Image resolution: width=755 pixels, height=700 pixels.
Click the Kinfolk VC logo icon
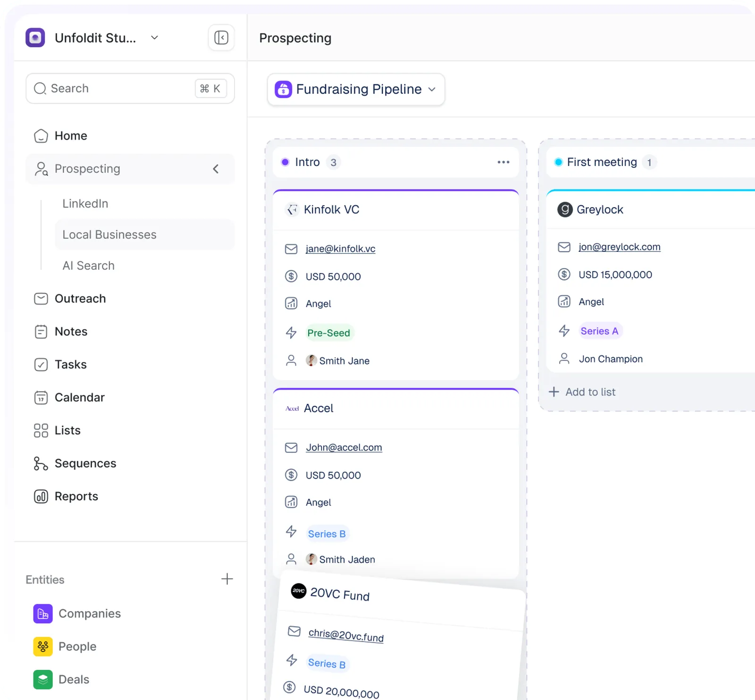pos(292,209)
